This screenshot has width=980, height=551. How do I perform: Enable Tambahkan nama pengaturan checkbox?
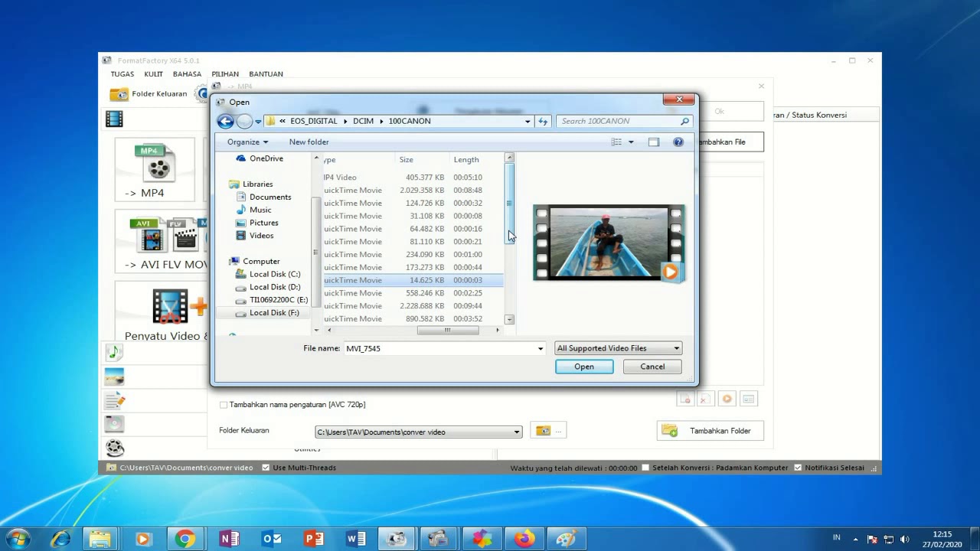pyautogui.click(x=224, y=405)
